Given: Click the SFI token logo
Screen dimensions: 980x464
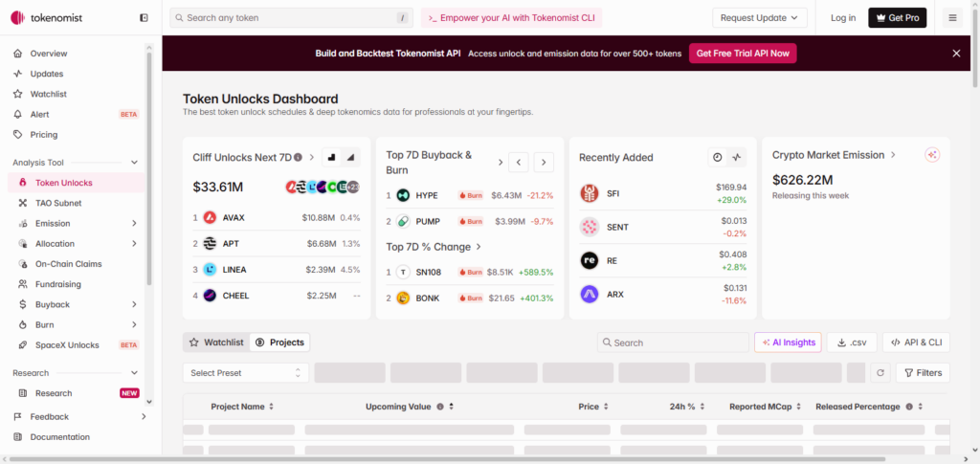Looking at the screenshot, I should [x=590, y=193].
